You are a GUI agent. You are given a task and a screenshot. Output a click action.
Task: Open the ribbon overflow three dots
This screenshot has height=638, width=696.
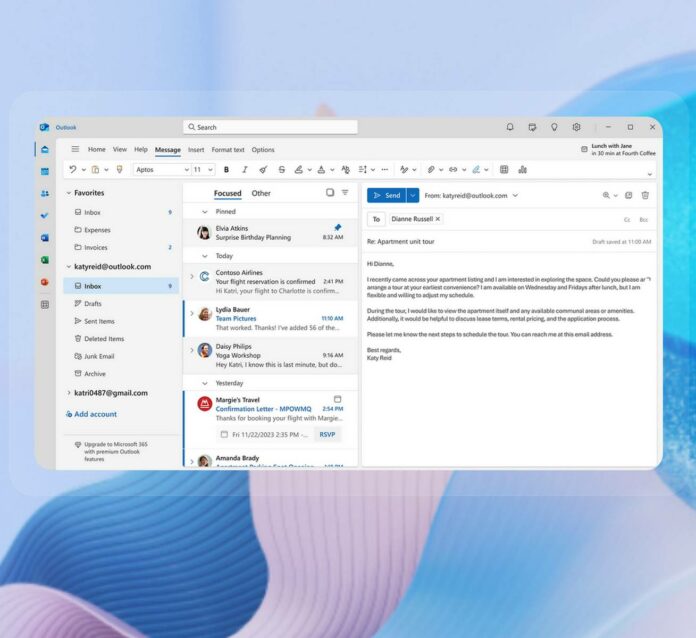click(385, 170)
